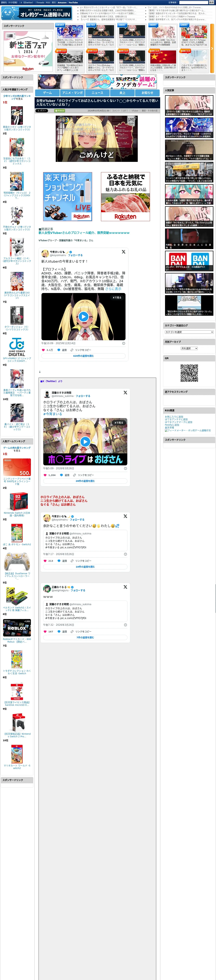Image resolution: width=216 pixels, height=980 pixels.
Task: Click the YouTube link in top bar
Action: (73, 2)
